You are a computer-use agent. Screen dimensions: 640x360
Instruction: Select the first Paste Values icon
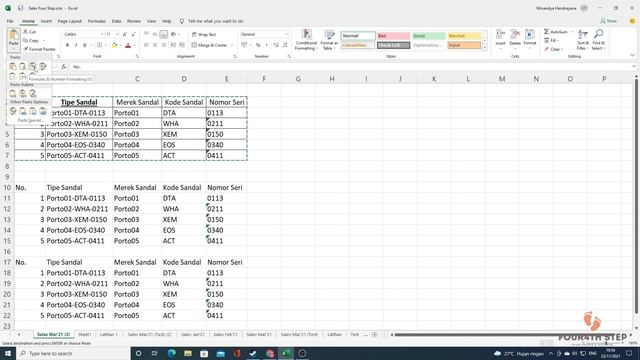pos(13,93)
